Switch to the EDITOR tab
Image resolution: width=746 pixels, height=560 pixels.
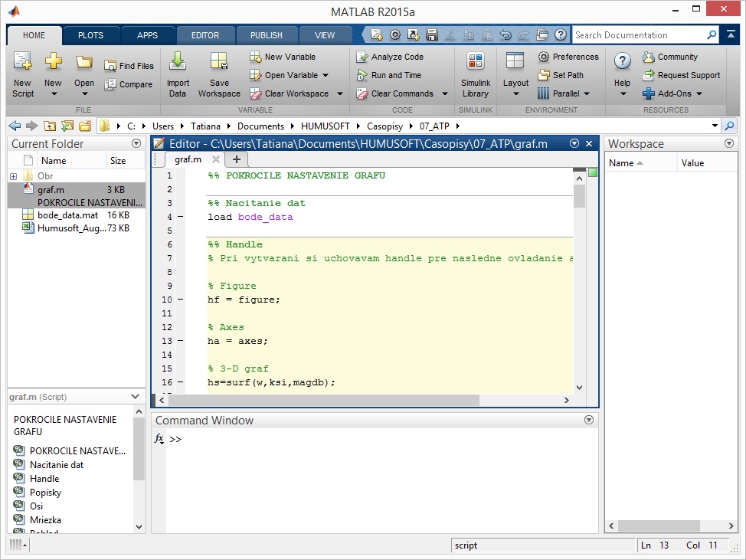coord(205,35)
